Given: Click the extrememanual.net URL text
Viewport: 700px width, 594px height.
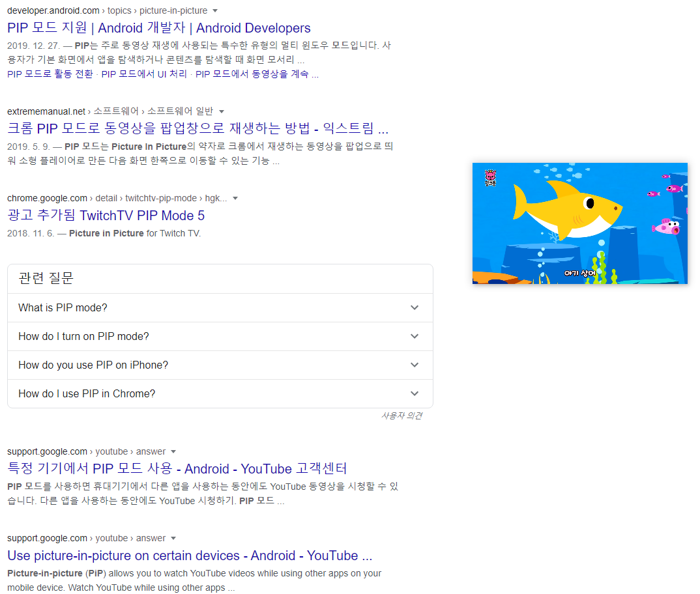Looking at the screenshot, I should (x=46, y=111).
